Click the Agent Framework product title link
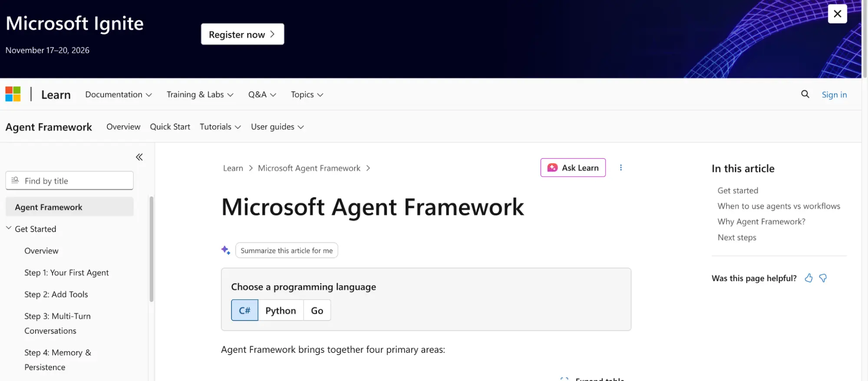868x381 pixels. [49, 127]
